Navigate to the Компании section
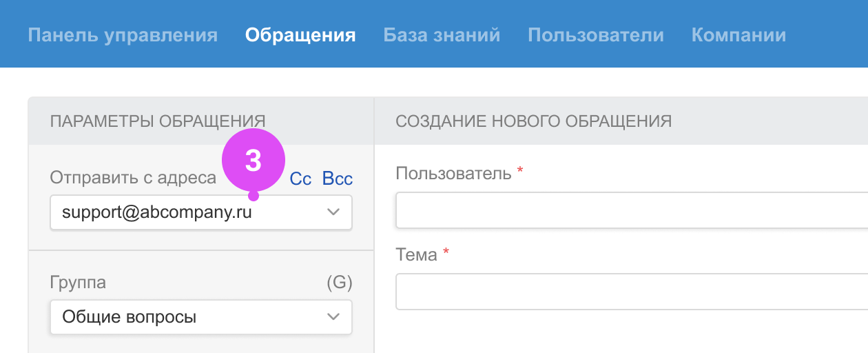Image resolution: width=868 pixels, height=353 pixels. 738,35
